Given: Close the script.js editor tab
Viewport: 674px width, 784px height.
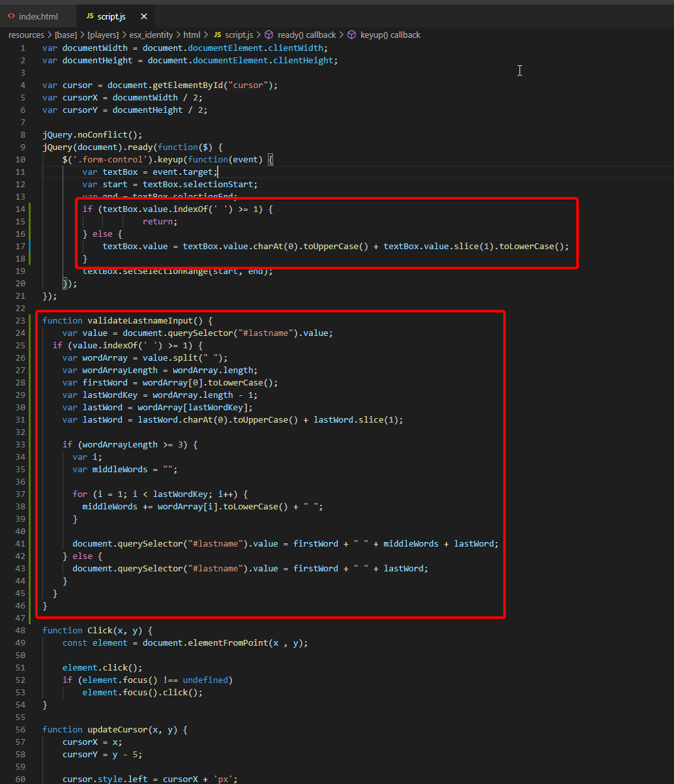Looking at the screenshot, I should pos(143,16).
